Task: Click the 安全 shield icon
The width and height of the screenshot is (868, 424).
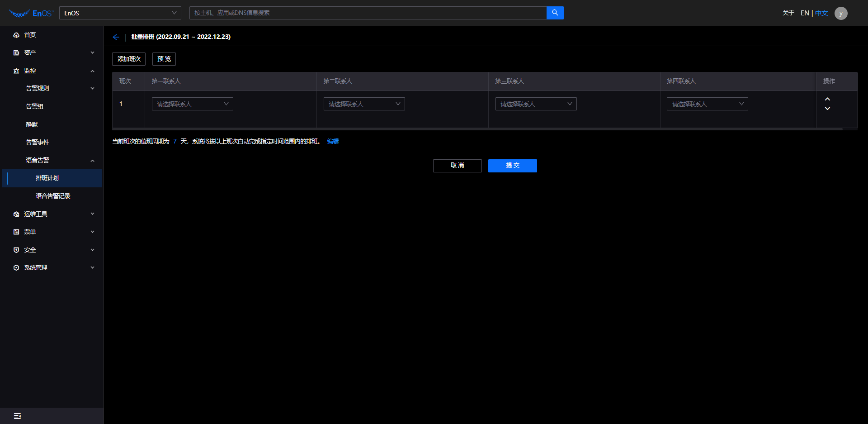Action: (x=16, y=250)
